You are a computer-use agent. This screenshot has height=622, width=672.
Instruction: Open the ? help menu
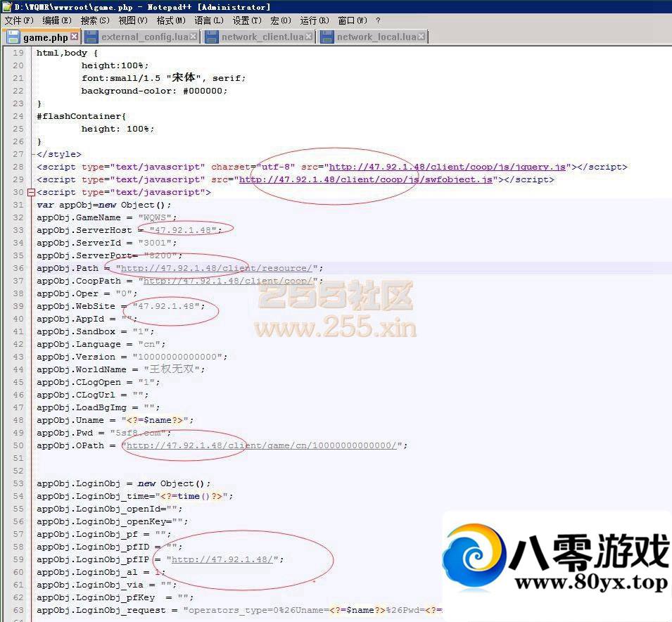(378, 20)
